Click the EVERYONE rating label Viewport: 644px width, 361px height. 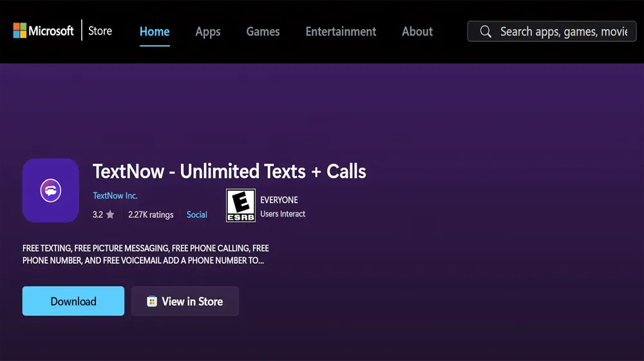[x=279, y=200]
